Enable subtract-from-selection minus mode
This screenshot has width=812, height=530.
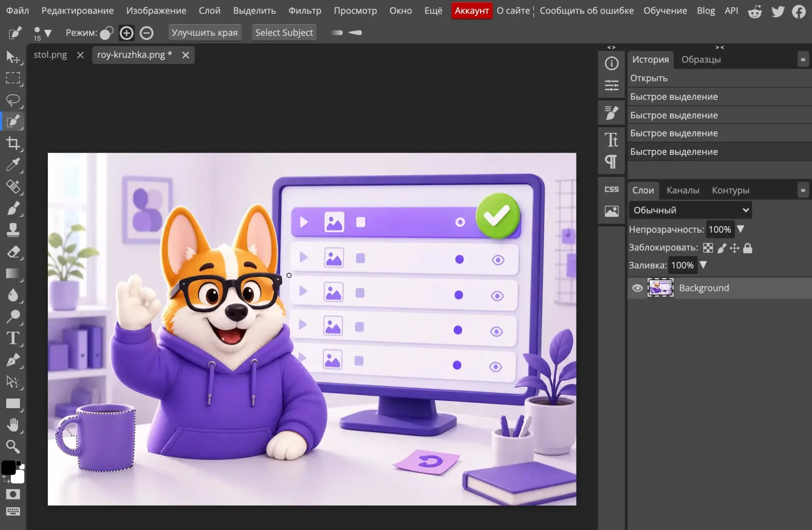147,33
